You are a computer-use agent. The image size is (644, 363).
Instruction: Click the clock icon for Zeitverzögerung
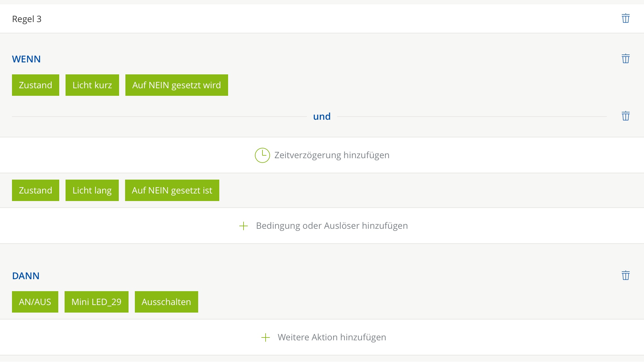262,155
